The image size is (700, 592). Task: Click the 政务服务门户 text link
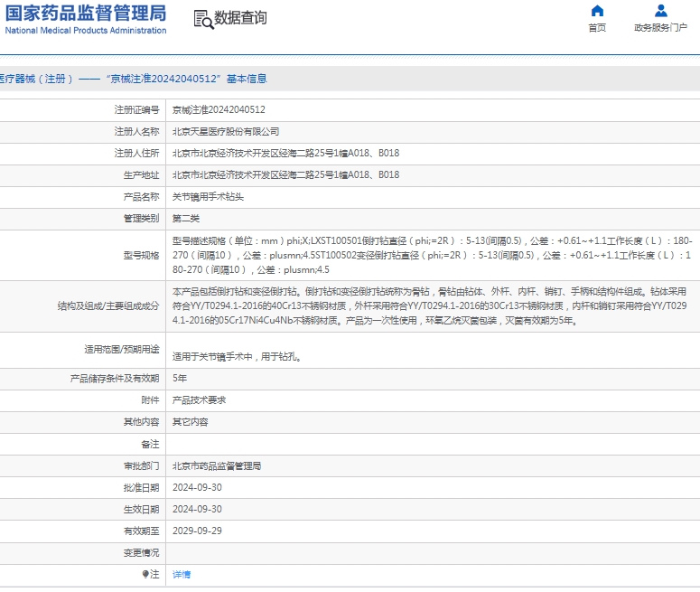pyautogui.click(x=661, y=28)
